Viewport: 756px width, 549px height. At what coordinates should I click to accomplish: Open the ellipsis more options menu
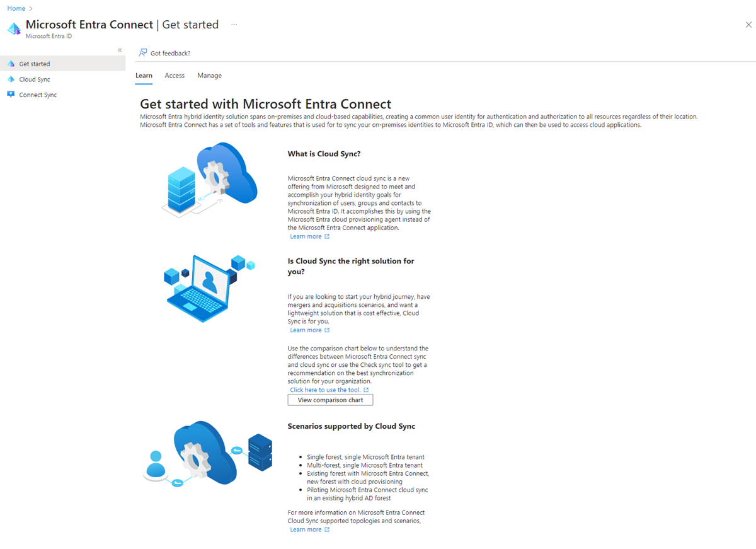tap(234, 25)
